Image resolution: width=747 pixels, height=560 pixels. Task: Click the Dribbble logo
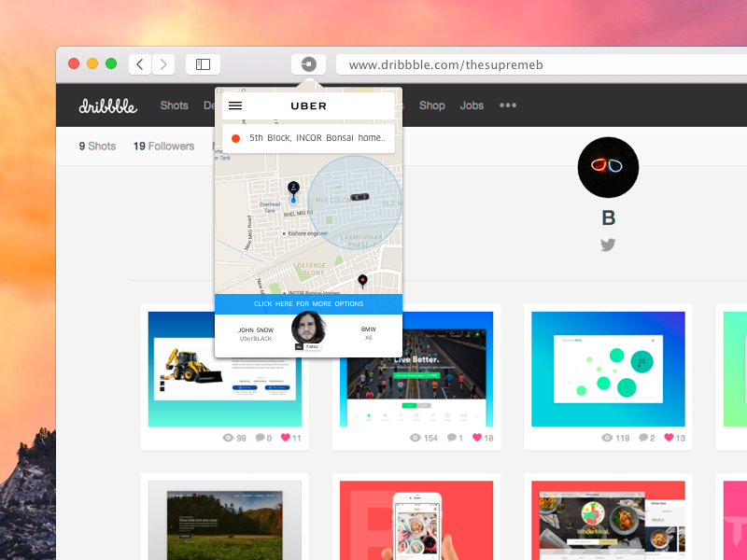click(108, 105)
